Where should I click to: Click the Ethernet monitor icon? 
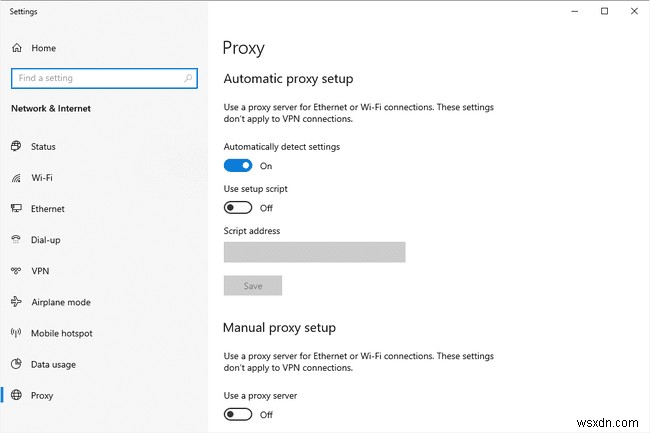click(16, 209)
